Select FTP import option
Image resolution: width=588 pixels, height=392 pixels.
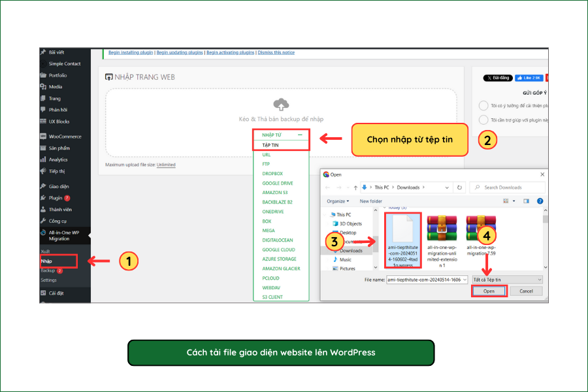pyautogui.click(x=266, y=164)
